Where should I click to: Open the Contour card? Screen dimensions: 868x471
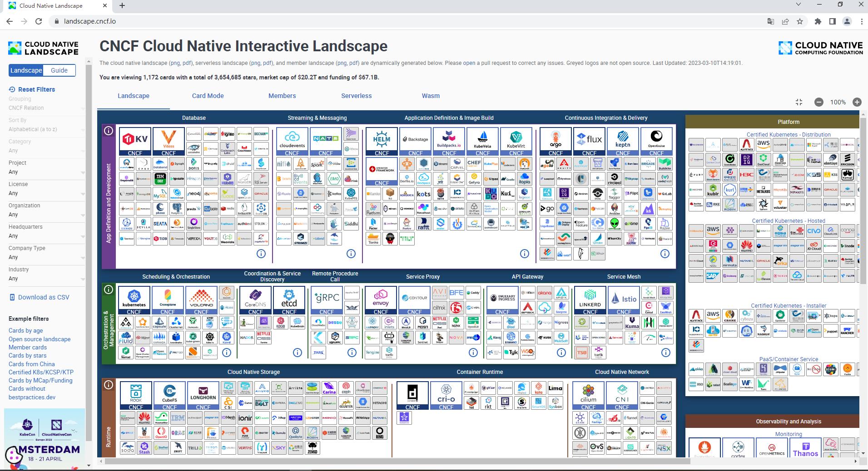pos(414,300)
